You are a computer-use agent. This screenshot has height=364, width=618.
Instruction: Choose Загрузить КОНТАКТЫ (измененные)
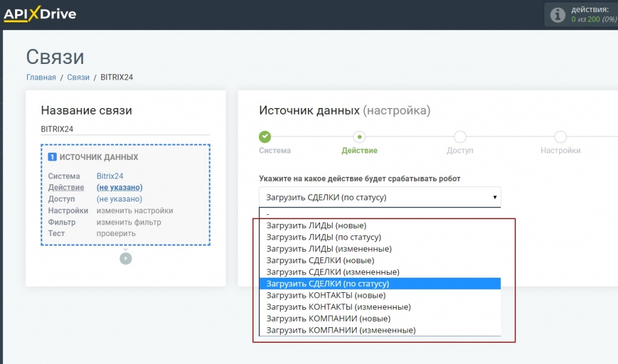380,307
